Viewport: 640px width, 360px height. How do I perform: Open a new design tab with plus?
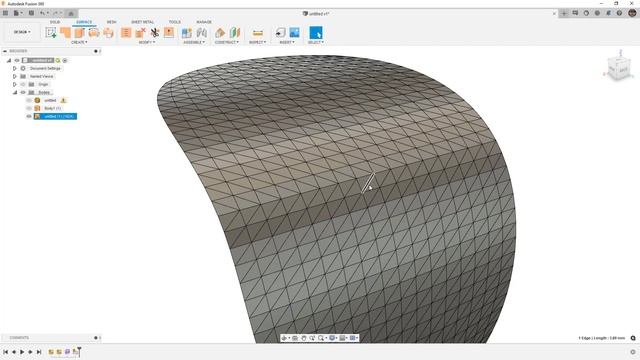(x=564, y=13)
